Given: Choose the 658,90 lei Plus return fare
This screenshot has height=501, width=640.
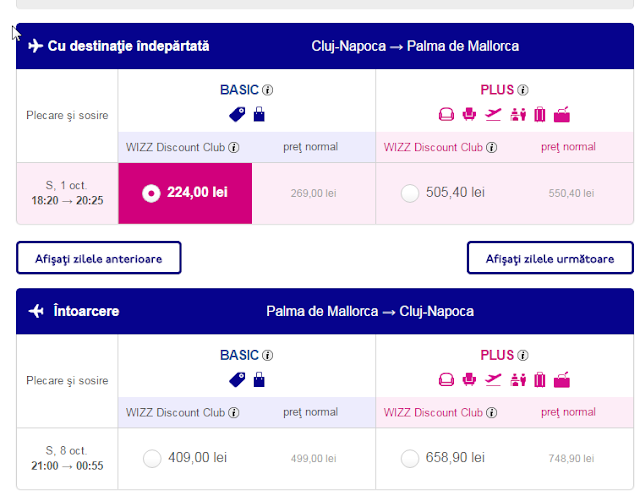Looking at the screenshot, I should [x=409, y=458].
